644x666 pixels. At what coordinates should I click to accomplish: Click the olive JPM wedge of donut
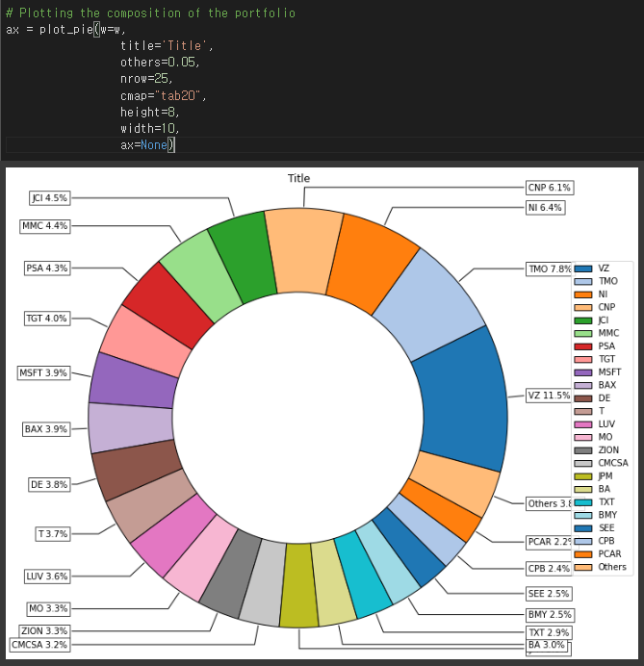[299, 584]
